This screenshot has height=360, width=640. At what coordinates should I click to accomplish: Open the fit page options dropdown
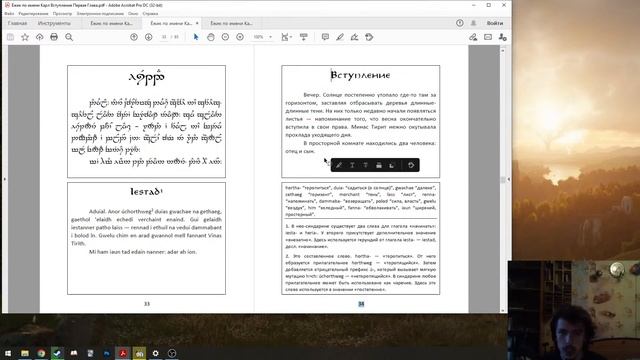[287, 37]
